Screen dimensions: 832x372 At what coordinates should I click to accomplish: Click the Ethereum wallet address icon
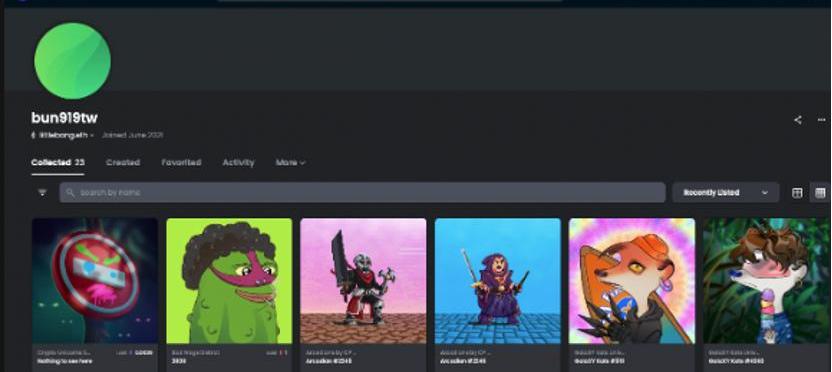click(33, 135)
